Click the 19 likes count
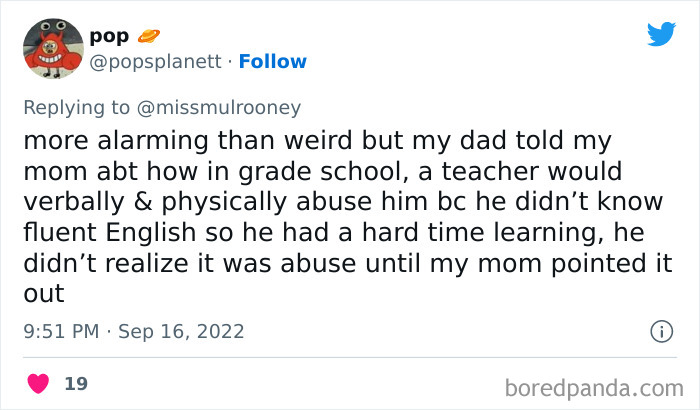Image resolution: width=700 pixels, height=410 pixels. pyautogui.click(x=75, y=384)
